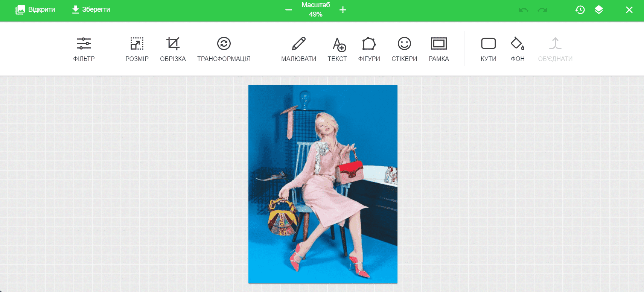Undo the last action
The width and height of the screenshot is (644, 292).
coord(523,10)
